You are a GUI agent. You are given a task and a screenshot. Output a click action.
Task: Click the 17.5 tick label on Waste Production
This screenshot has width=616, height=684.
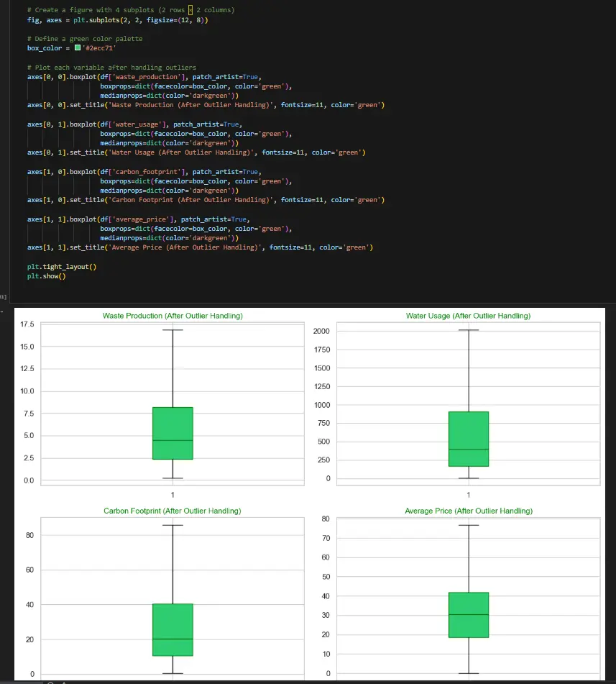pos(28,325)
